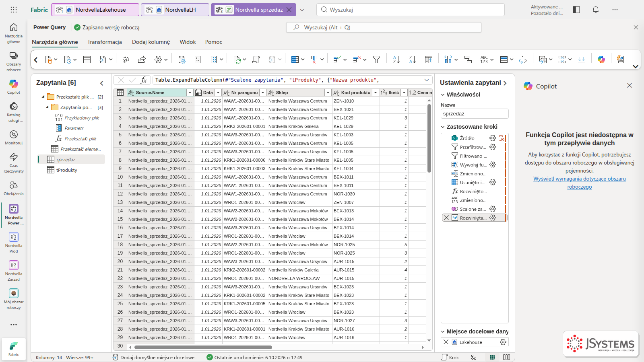Open filter dropdown of Source.Name column
Image resolution: width=644 pixels, height=362 pixels.
(x=190, y=93)
